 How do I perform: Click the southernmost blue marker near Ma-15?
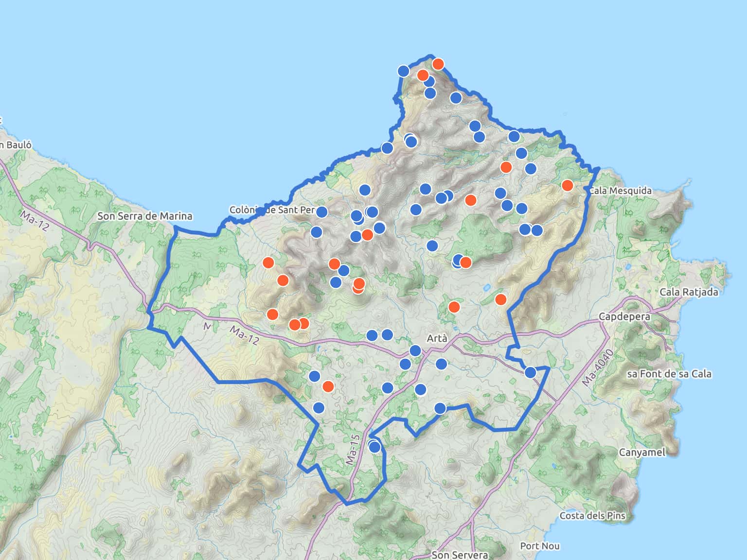pyautogui.click(x=374, y=447)
